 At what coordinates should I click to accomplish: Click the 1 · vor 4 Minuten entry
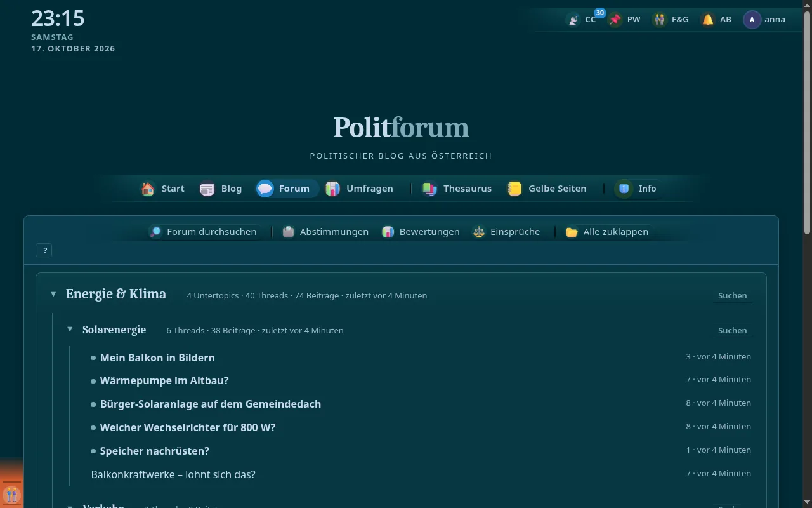718,450
